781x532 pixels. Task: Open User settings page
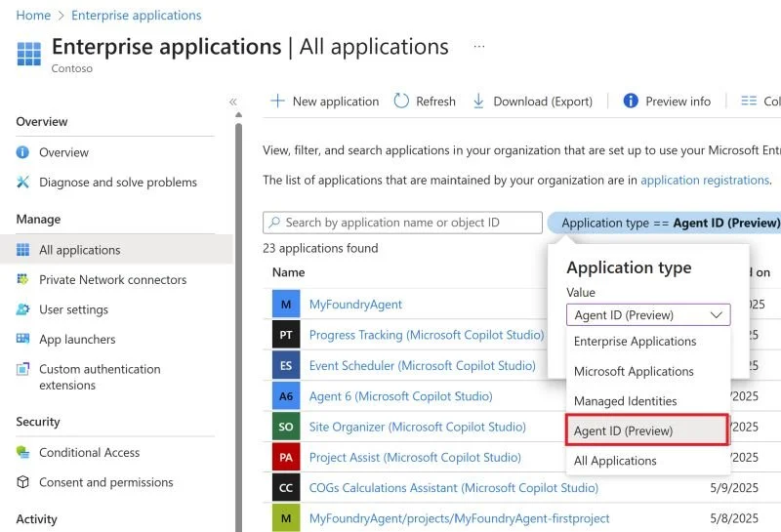click(74, 309)
